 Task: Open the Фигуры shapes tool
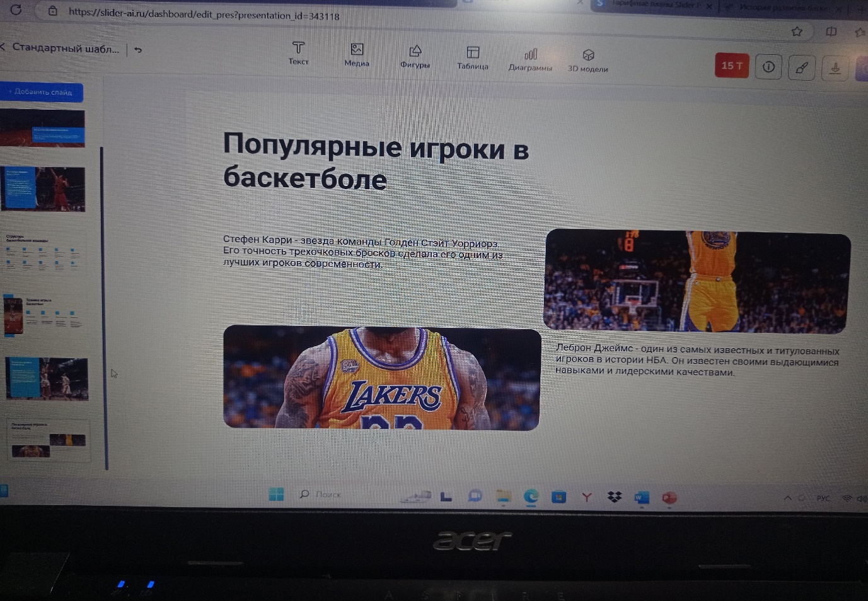point(415,57)
